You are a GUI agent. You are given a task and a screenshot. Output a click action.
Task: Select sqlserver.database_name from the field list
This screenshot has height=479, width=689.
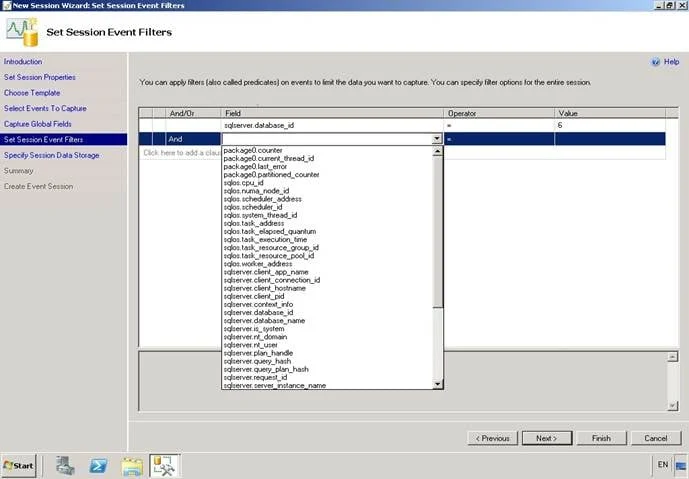[x=264, y=321]
